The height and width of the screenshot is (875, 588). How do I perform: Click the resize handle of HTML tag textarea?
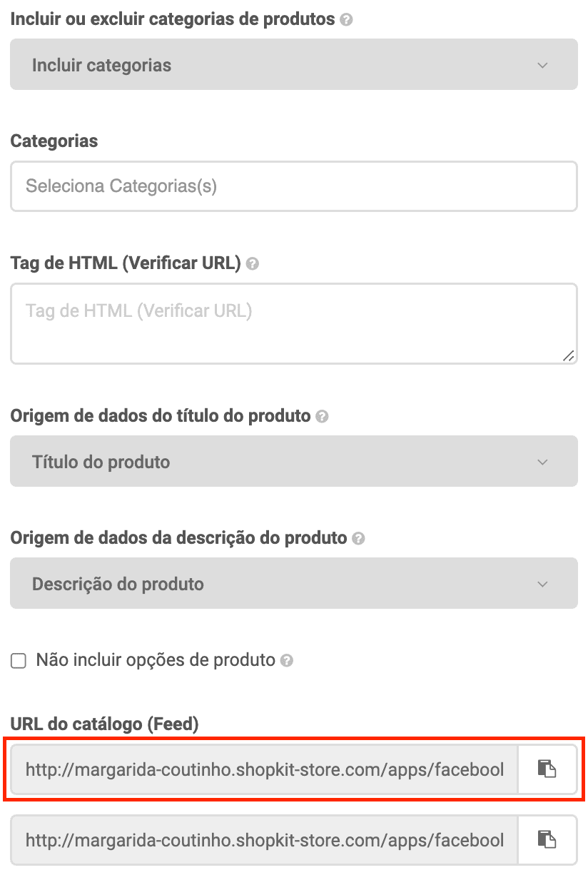tap(568, 355)
